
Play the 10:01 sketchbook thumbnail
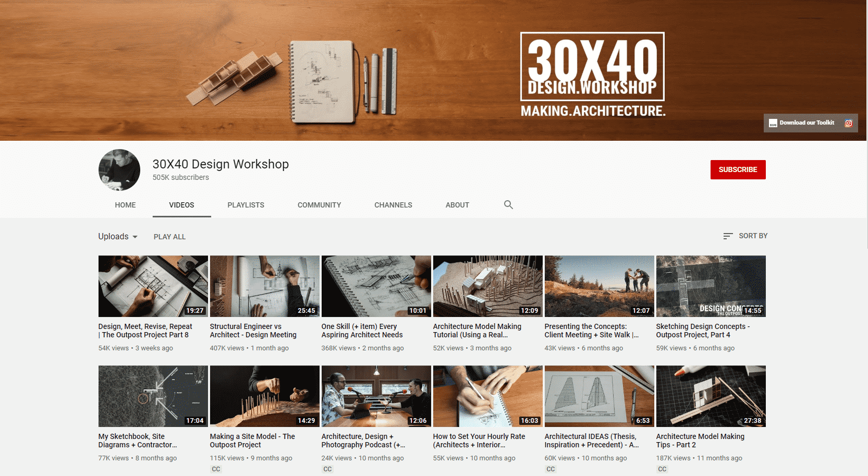click(376, 286)
